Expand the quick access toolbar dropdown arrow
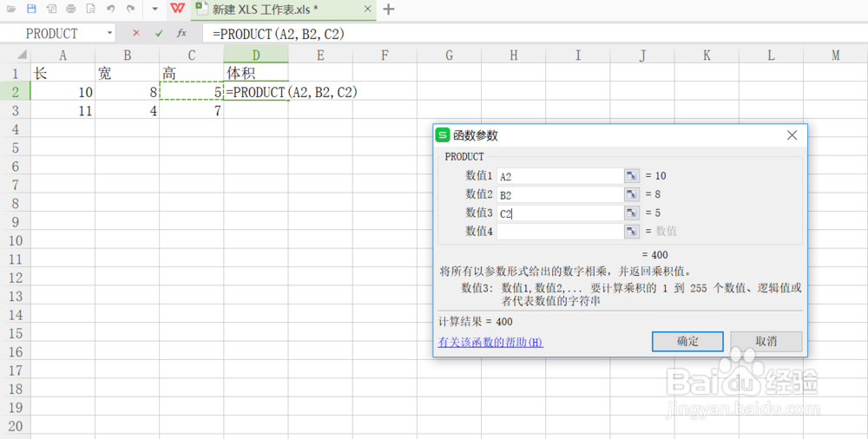Screen dimensions: 868x439 click(155, 9)
